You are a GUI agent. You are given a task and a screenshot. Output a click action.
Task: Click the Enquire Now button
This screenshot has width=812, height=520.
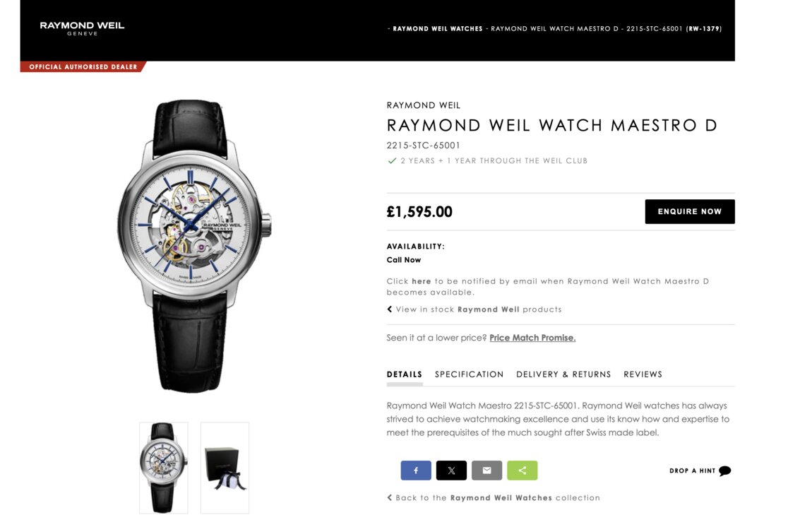[x=690, y=211]
